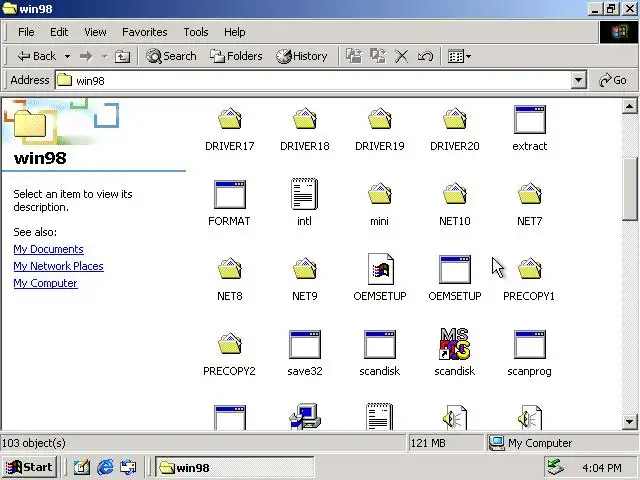640x480 pixels.
Task: Select the NET7 cabinet icon
Action: point(530,194)
